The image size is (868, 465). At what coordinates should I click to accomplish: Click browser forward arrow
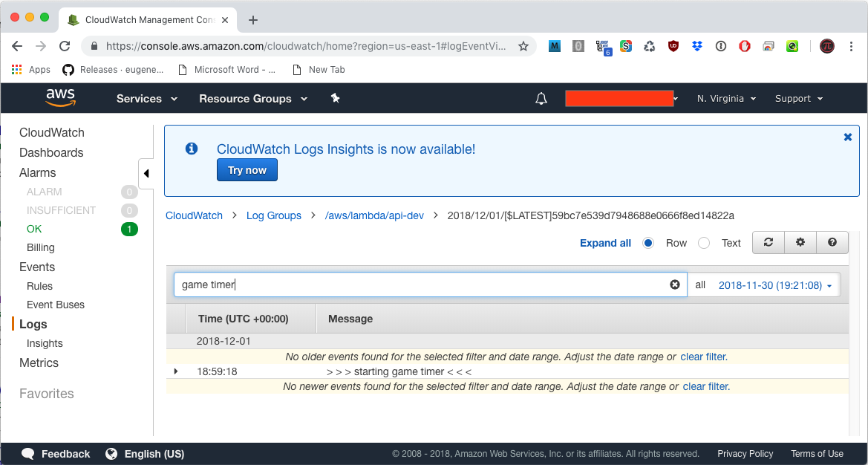tap(41, 47)
